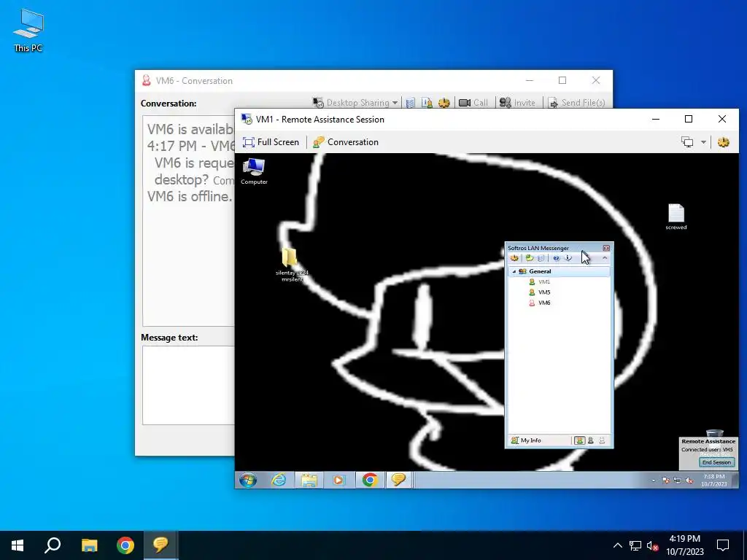This screenshot has height=560, width=747.
Task: Open dropdown arrow next to monitor icon
Action: 703,142
